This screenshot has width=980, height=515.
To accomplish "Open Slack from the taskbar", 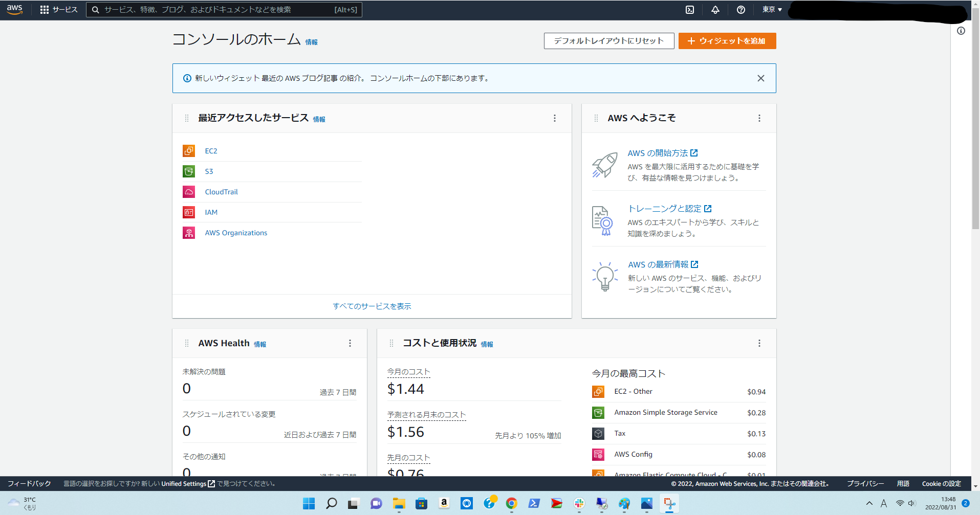I will click(x=579, y=504).
